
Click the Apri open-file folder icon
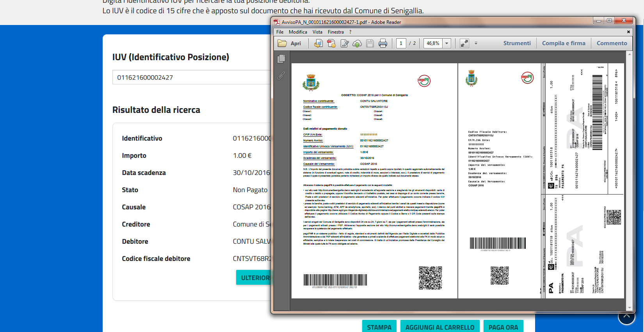(282, 43)
